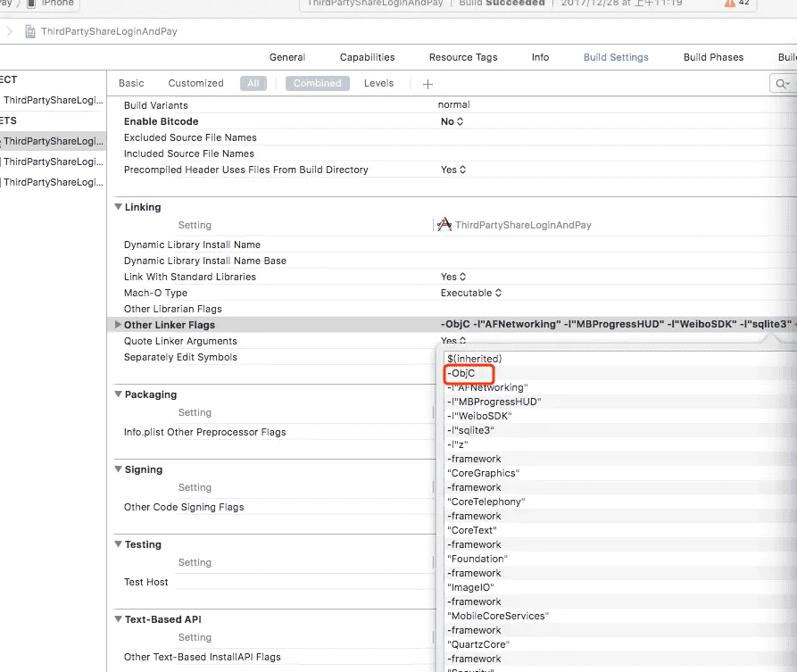The image size is (797, 672).
Task: Click Separately Edit Symbols setting
Action: click(x=180, y=357)
